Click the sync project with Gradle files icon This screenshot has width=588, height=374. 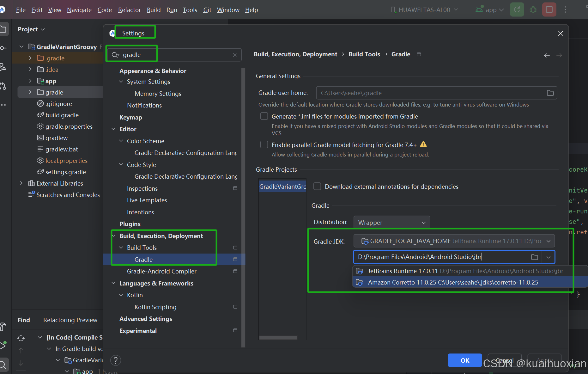coord(517,9)
